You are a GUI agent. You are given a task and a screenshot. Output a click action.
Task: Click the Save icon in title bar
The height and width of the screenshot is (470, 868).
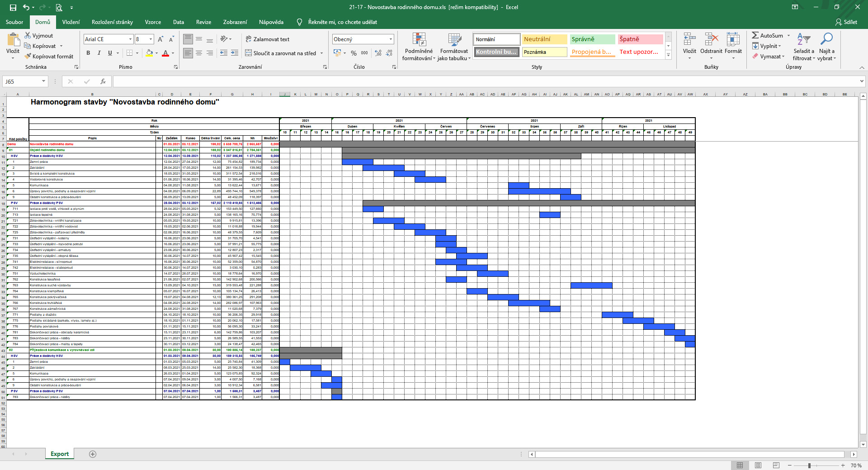click(13, 7)
